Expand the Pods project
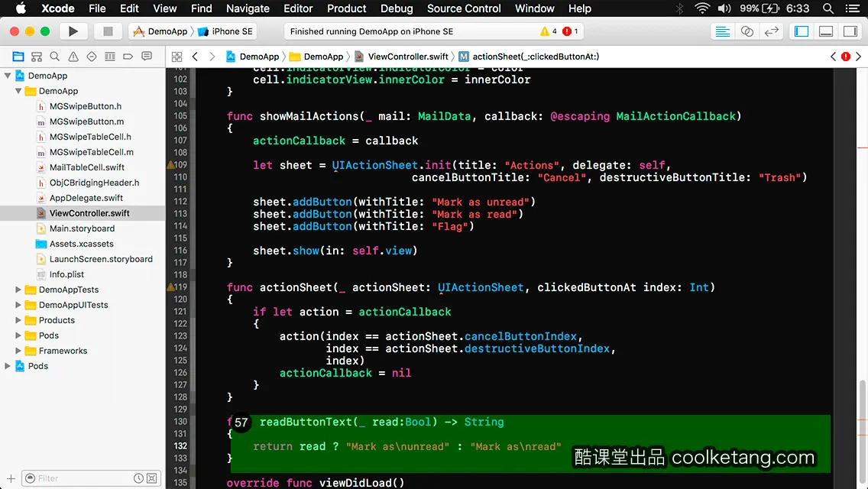Viewport: 868px width, 489px height. tap(8, 366)
